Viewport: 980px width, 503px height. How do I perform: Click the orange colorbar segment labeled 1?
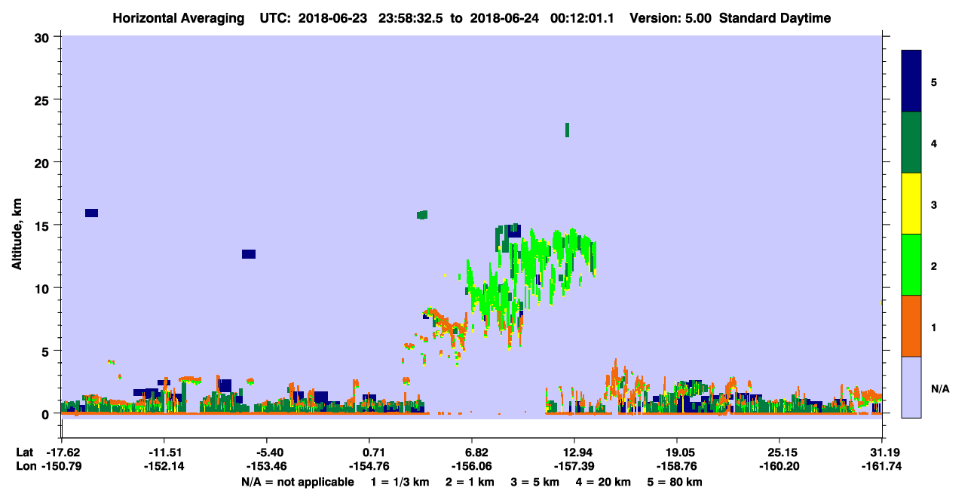click(x=911, y=326)
